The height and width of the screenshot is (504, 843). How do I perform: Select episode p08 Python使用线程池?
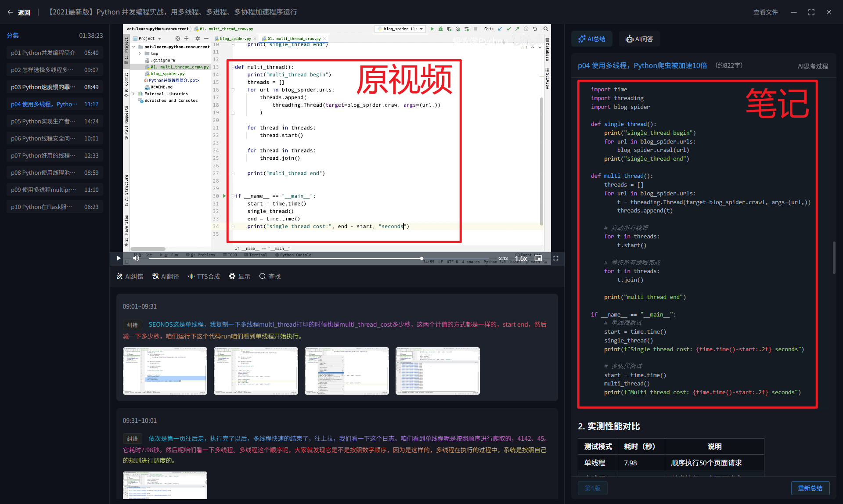pyautogui.click(x=55, y=173)
